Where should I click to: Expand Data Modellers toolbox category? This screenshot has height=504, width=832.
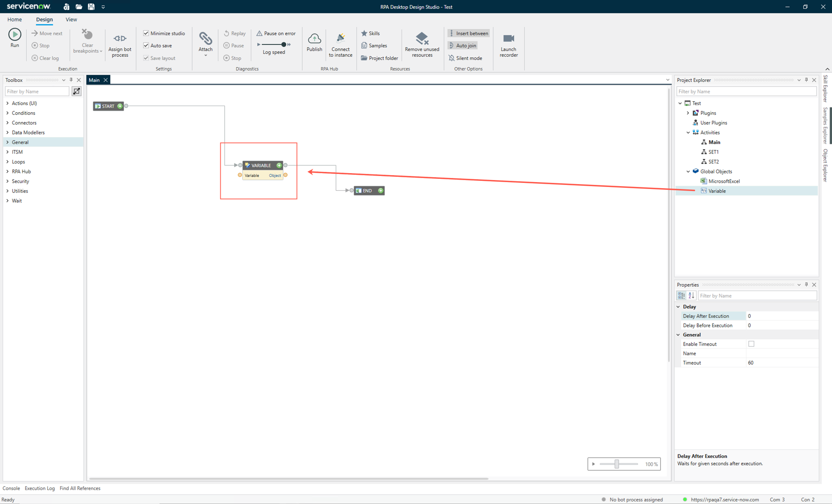tap(8, 133)
